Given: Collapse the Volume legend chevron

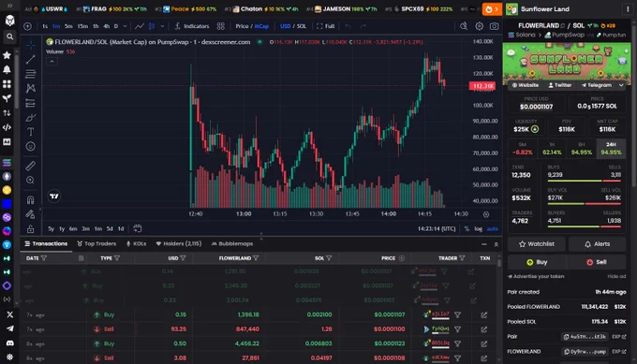Looking at the screenshot, I should click(x=52, y=61).
